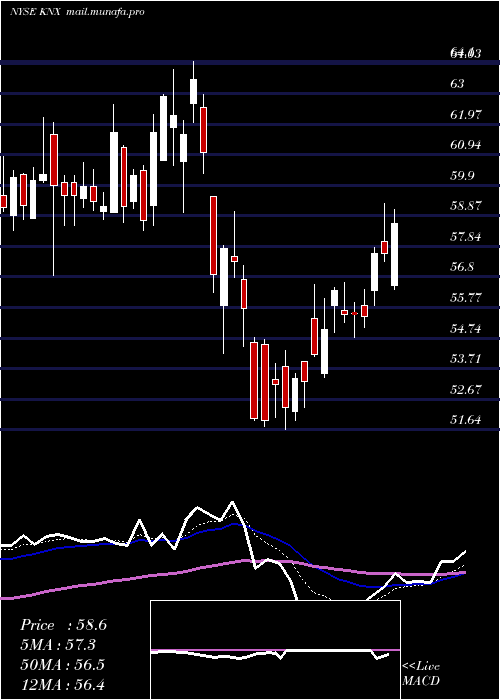The image size is (500, 700).
Task: Click the 58.87 price axis label
Action: pos(466,206)
